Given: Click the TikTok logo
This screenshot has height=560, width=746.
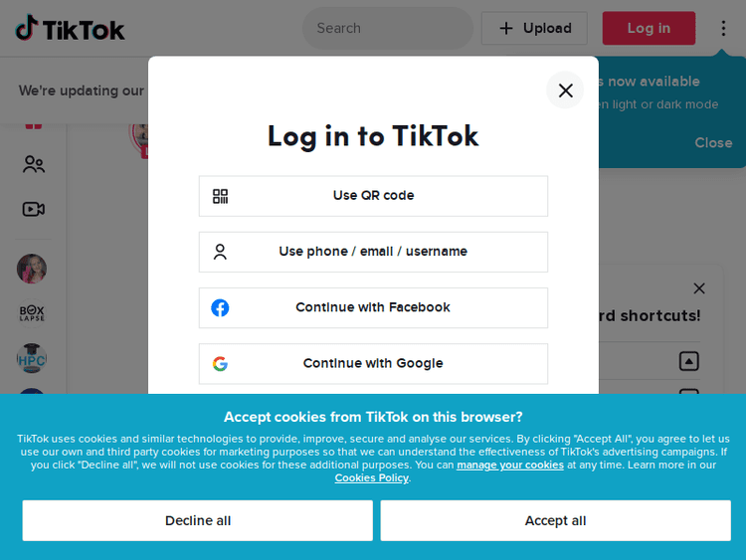Looking at the screenshot, I should tap(70, 29).
